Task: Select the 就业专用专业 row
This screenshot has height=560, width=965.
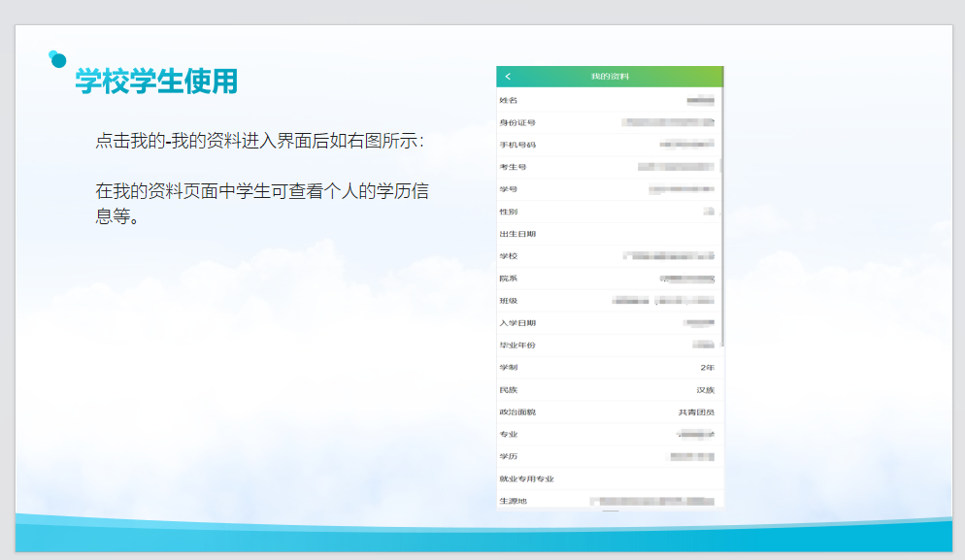Action: point(609,479)
